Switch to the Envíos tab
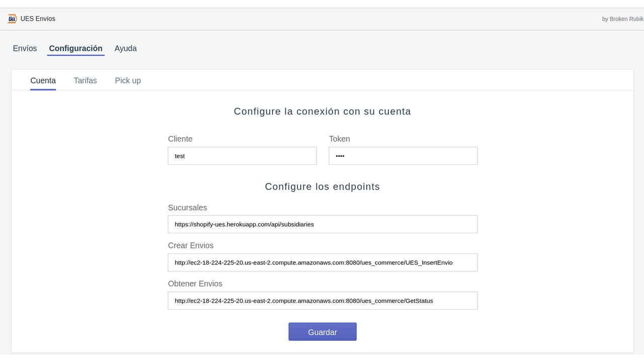The height and width of the screenshot is (362, 644). click(x=25, y=48)
